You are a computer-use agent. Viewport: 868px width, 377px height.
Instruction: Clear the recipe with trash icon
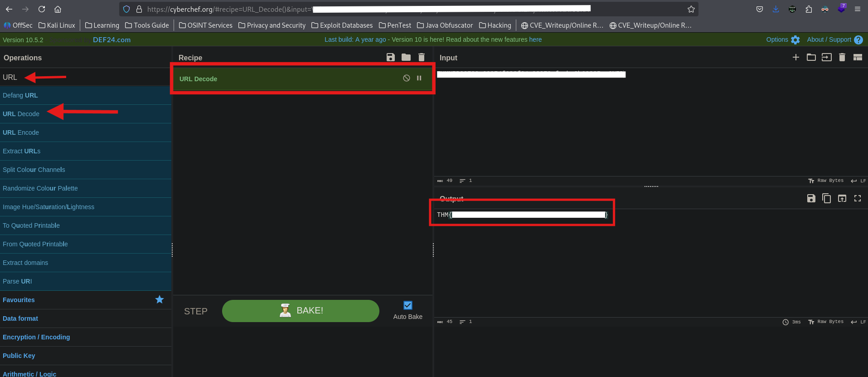click(x=422, y=57)
